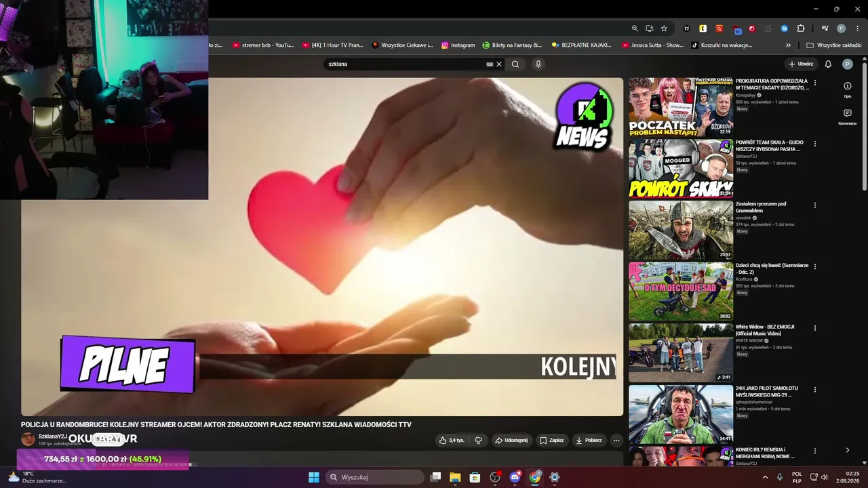This screenshot has width=868, height=488.
Task: Open Microsoft Store from the taskbar
Action: tap(475, 477)
